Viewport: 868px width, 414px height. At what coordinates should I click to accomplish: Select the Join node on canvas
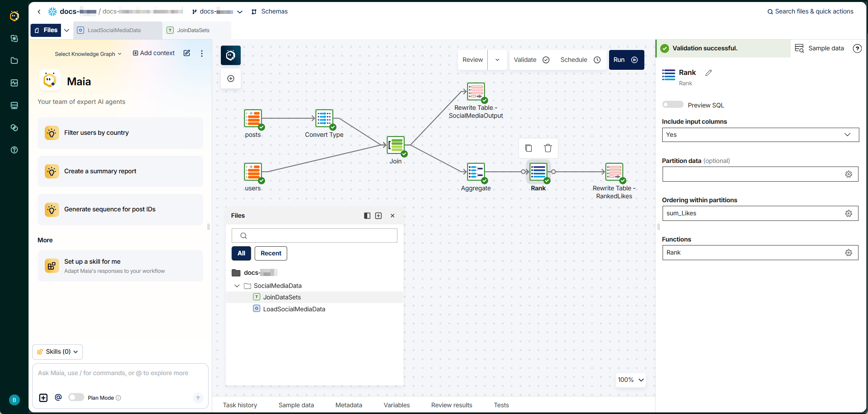[x=396, y=145]
